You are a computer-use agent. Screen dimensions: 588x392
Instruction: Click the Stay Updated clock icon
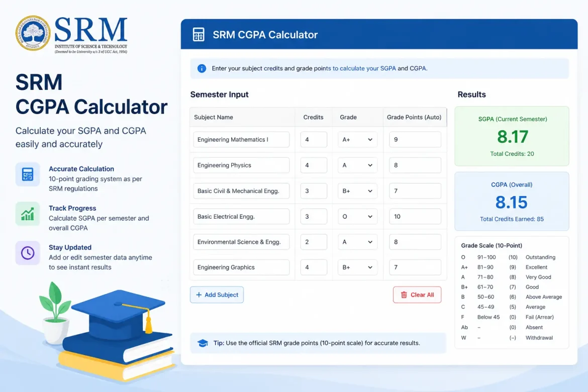pyautogui.click(x=27, y=253)
